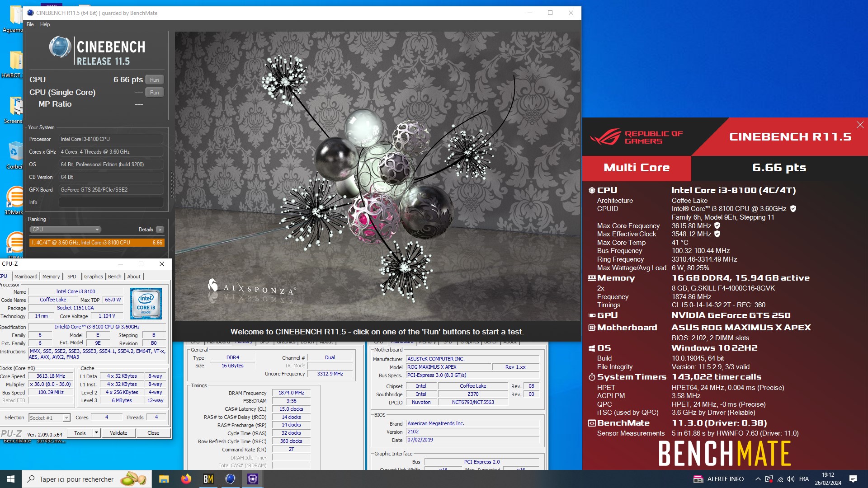Screen dimensions: 868x488
Task: Open About tab in CPU-Z
Action: click(x=134, y=277)
